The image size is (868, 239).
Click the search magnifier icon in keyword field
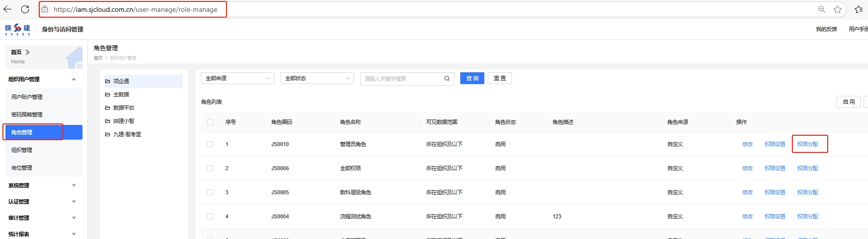447,79
